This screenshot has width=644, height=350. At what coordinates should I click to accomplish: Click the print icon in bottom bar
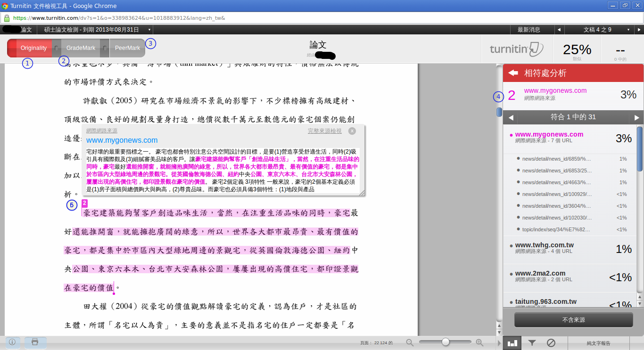pyautogui.click(x=35, y=342)
